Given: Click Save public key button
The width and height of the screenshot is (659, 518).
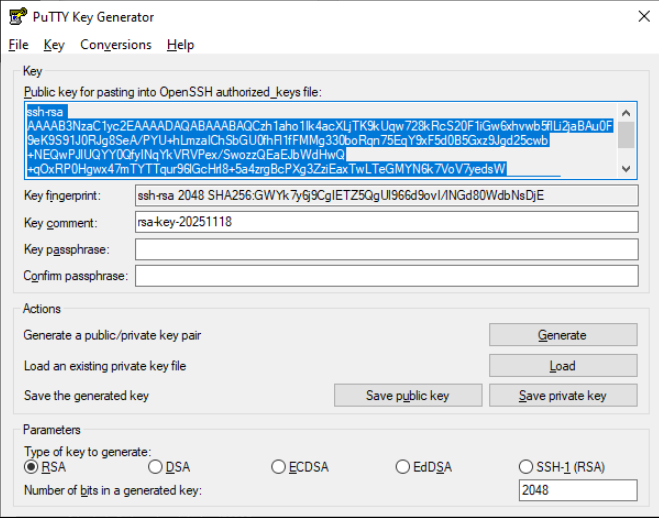Looking at the screenshot, I should (407, 396).
